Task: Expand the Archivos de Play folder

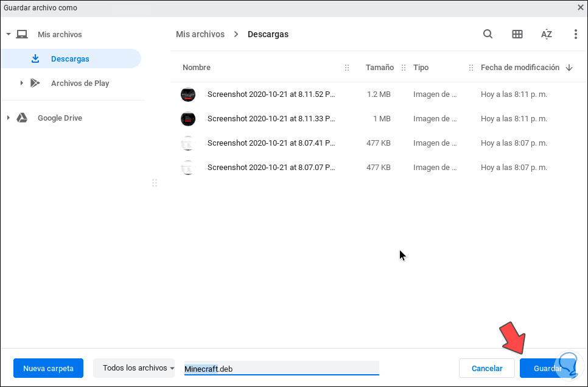Action: click(x=21, y=83)
